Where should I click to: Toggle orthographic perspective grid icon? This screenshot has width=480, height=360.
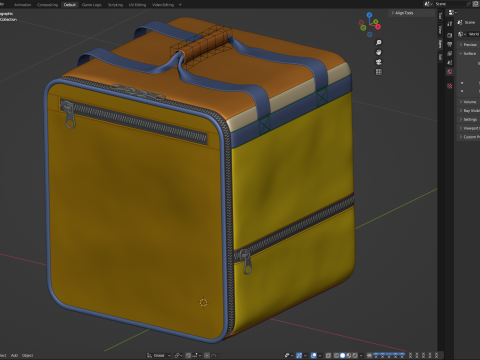(x=379, y=72)
